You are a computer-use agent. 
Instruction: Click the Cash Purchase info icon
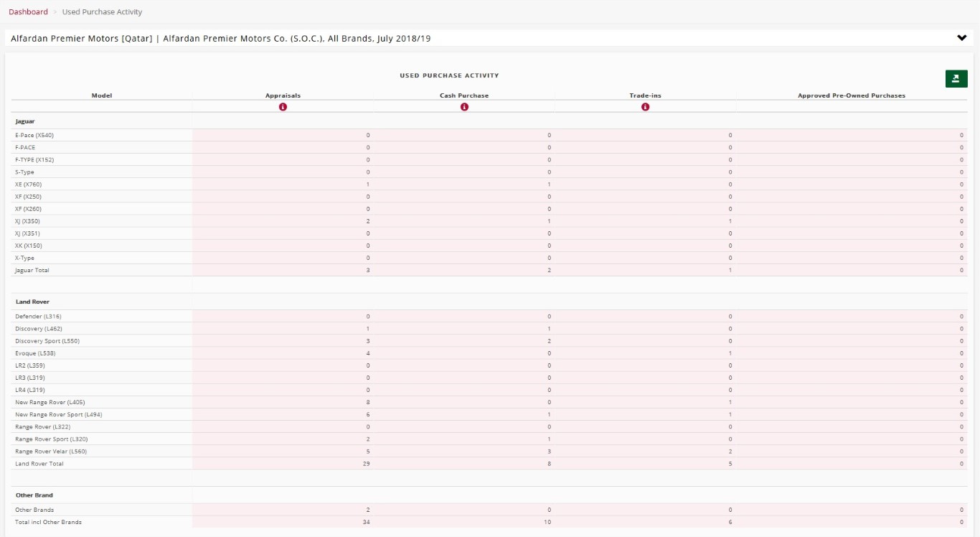(464, 107)
